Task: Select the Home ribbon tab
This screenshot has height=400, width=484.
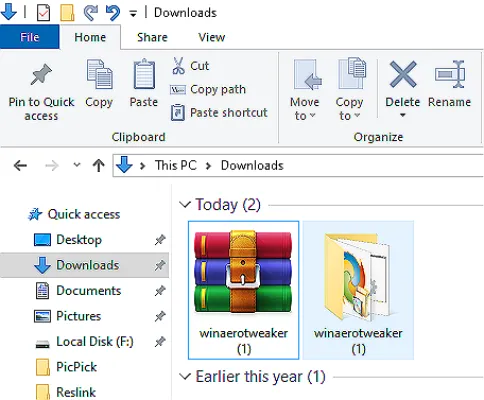Action: coord(90,37)
